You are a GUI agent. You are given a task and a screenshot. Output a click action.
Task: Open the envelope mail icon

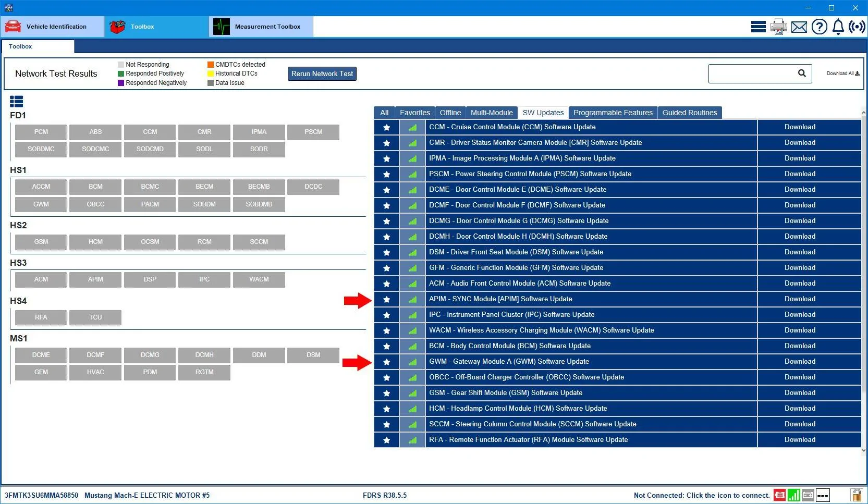pyautogui.click(x=799, y=27)
